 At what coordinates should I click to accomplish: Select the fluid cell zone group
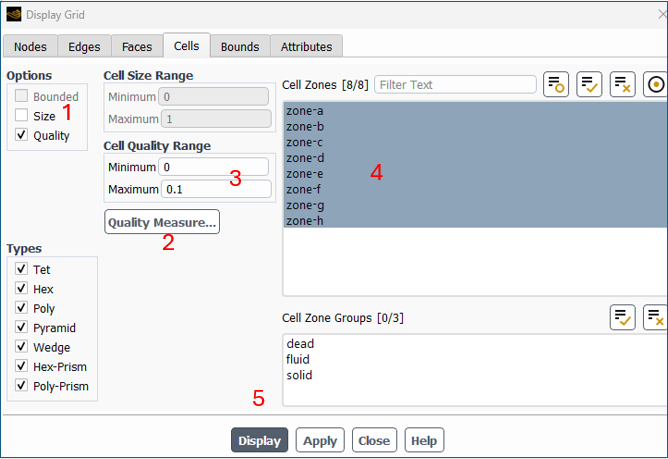pos(299,360)
